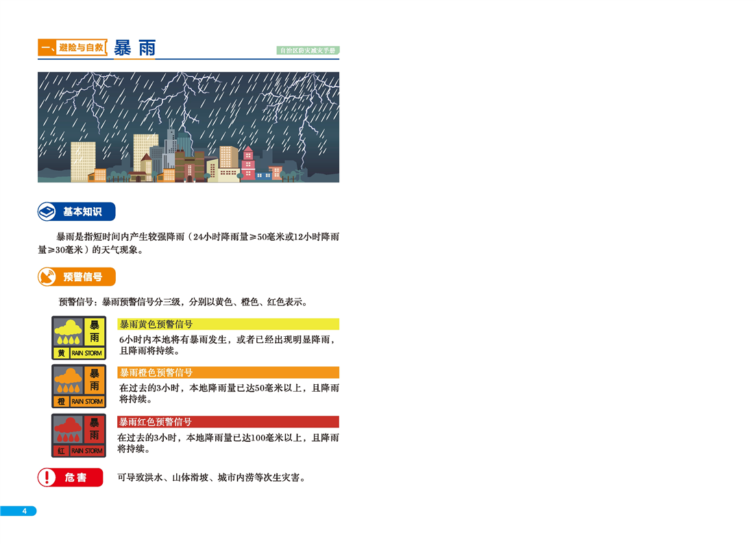Viewport: 756px width, 544px height.
Task: Select the yellow rainstorm warning sign icon
Action: pyautogui.click(x=79, y=338)
